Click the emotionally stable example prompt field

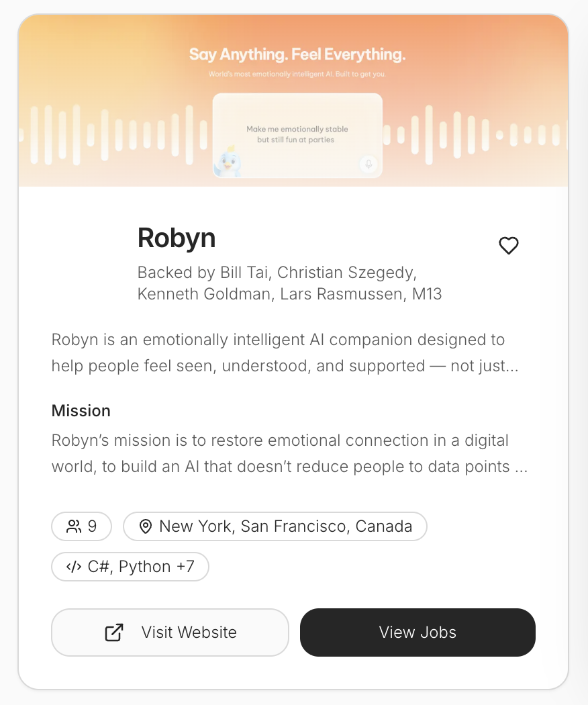[297, 132]
